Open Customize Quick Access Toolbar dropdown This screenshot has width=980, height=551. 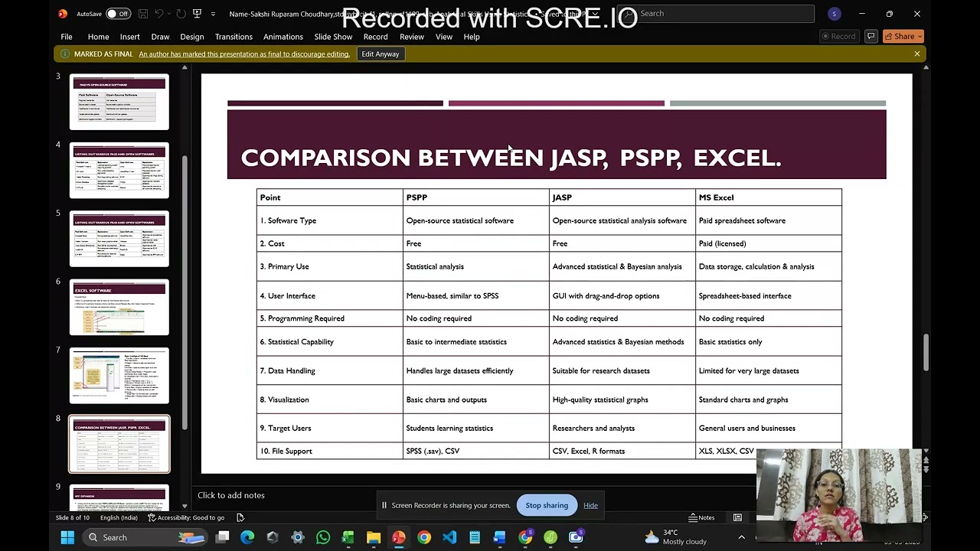(213, 14)
